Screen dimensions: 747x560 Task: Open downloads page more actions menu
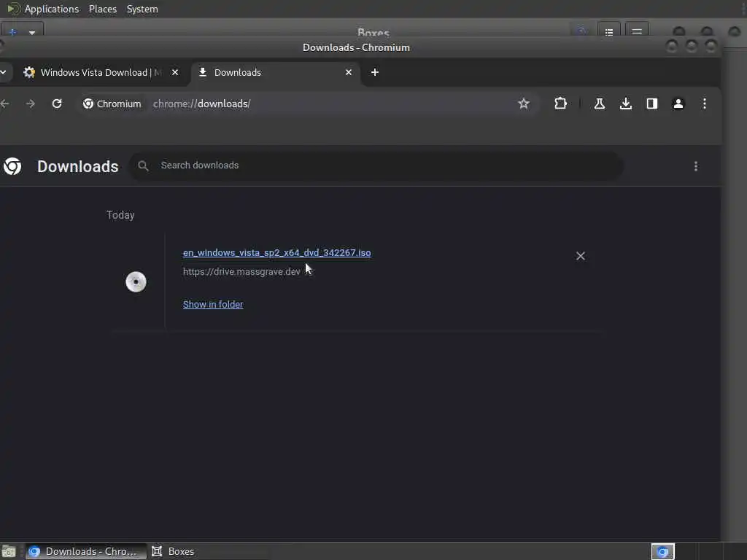pyautogui.click(x=696, y=166)
